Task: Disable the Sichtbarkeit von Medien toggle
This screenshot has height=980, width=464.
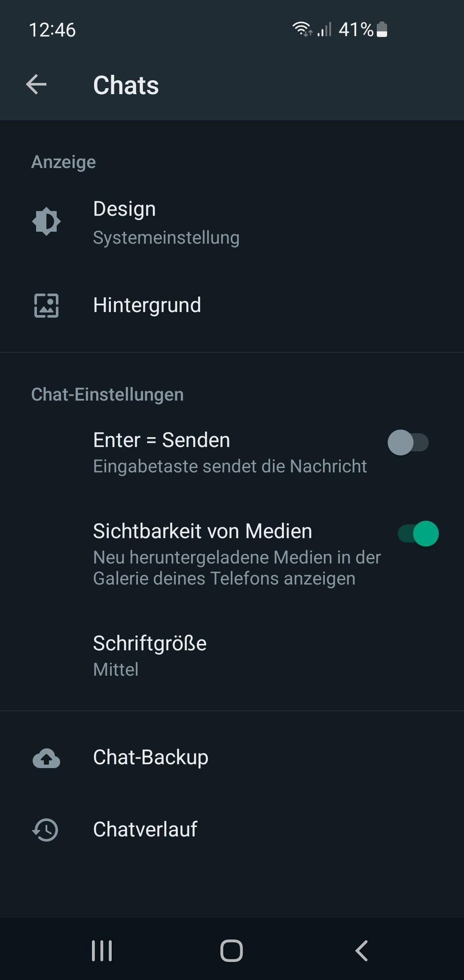Action: coord(418,533)
